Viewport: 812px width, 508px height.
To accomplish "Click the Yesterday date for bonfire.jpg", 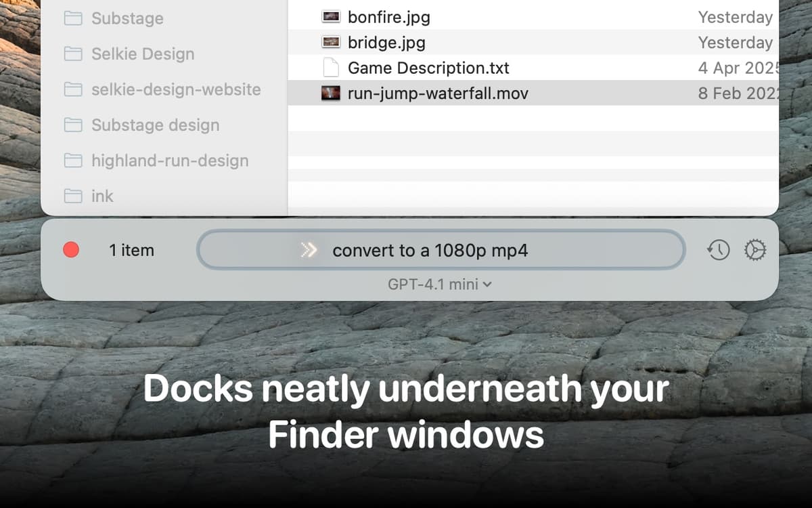I will (x=735, y=17).
